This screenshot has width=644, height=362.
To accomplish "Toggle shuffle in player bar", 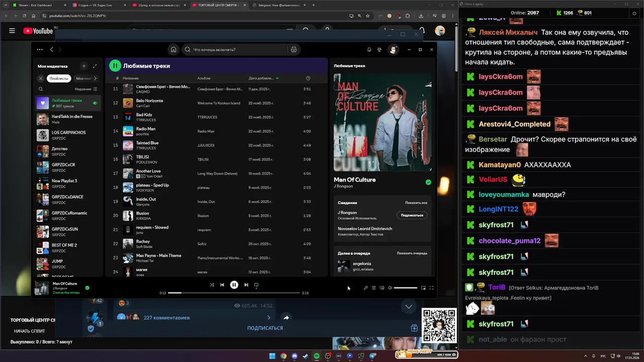I will tap(212, 285).
